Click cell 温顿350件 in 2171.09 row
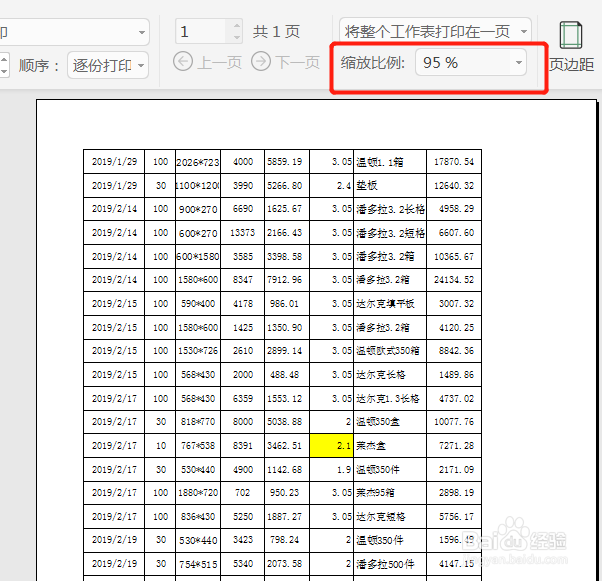 (x=390, y=469)
